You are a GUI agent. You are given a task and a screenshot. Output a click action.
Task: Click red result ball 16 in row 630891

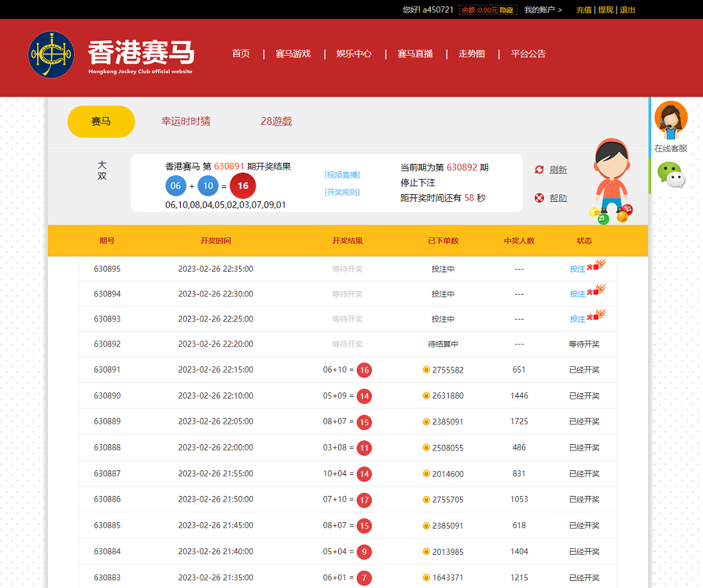(x=364, y=370)
